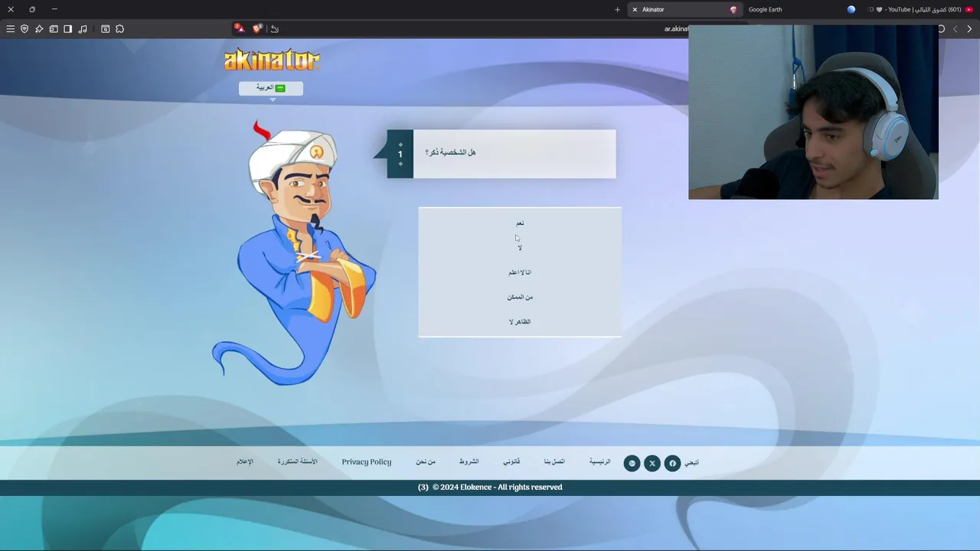Minimize the browser window
This screenshot has height=551, width=980.
[54, 9]
